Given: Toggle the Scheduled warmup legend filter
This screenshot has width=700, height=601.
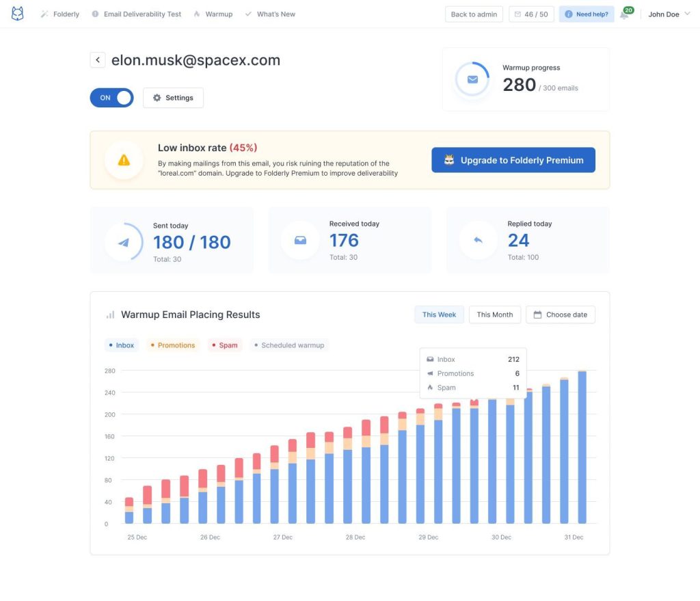Looking at the screenshot, I should click(x=289, y=345).
